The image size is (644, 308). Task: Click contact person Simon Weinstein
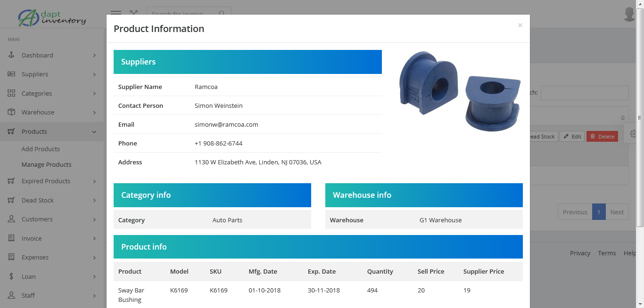(218, 105)
